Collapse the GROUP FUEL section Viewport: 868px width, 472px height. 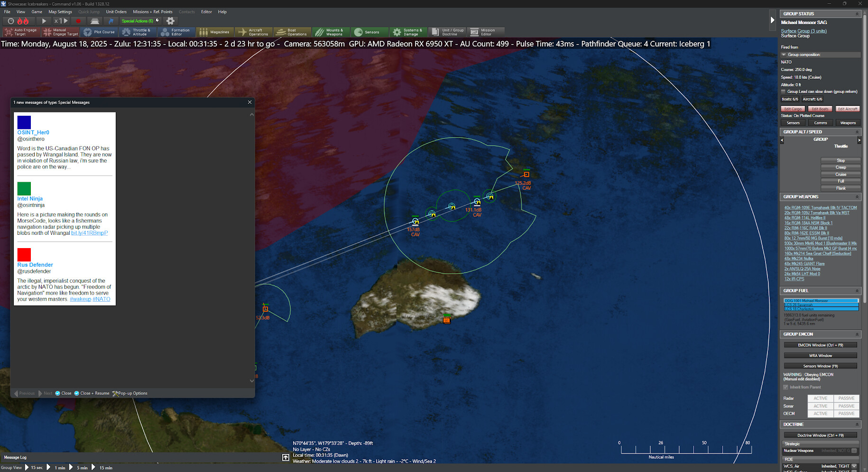pos(858,290)
